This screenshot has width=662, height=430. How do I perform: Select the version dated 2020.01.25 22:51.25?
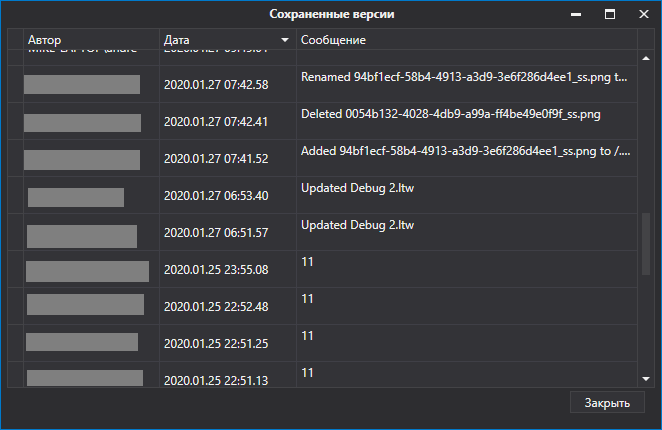322,343
